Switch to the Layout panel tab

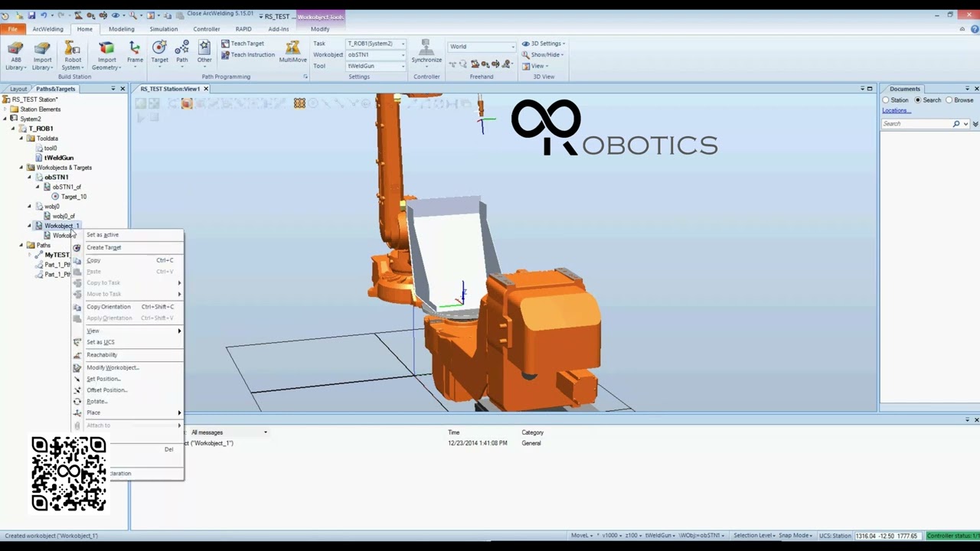tap(18, 89)
